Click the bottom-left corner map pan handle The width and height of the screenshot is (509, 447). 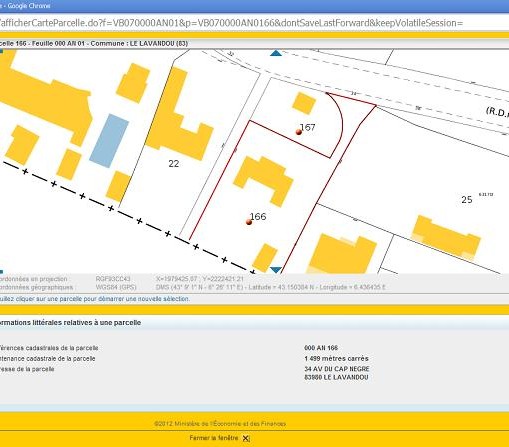[1, 272]
